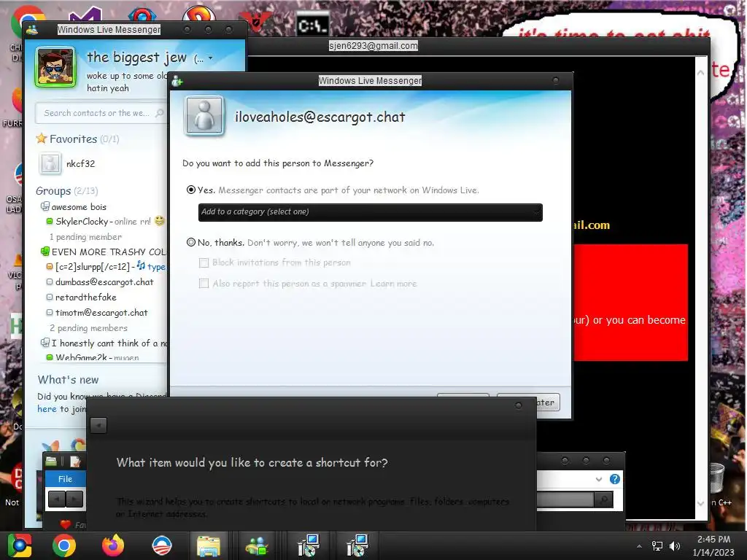Image resolution: width=747 pixels, height=560 pixels.
Task: Click the music note icon next to slurpp
Action: 141,265
